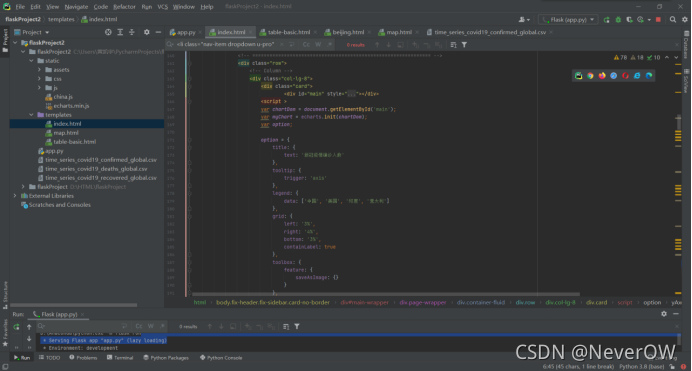Select china.js in project tree
The height and width of the screenshot is (371, 692).
[x=63, y=97]
